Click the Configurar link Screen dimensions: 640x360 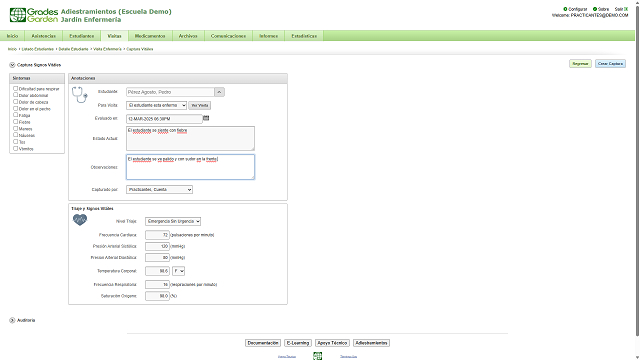(x=578, y=9)
